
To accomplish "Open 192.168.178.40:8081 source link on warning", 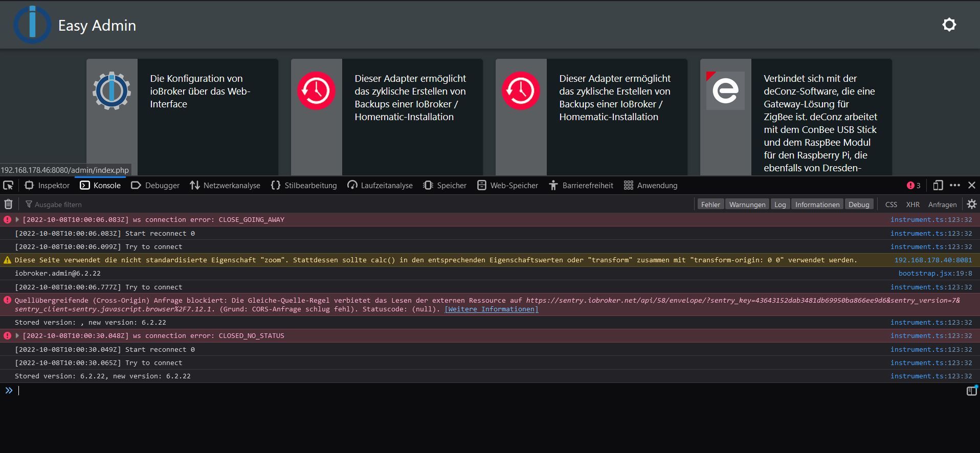I will click(933, 260).
